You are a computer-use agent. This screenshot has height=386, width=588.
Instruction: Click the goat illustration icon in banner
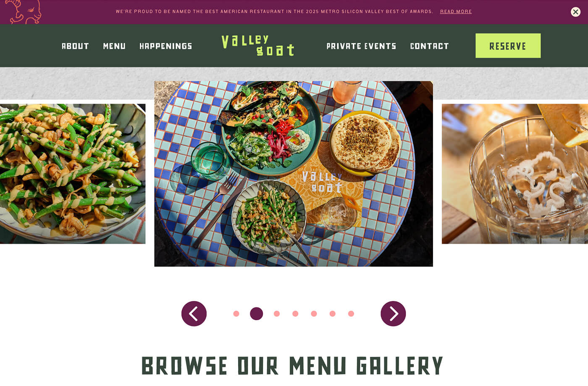click(x=24, y=11)
